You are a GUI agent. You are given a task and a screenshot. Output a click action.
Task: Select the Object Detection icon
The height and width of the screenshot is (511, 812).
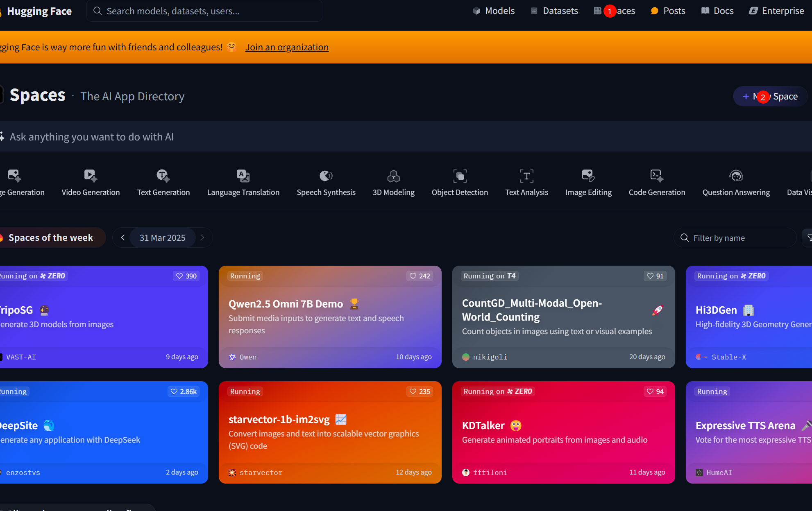point(460,176)
